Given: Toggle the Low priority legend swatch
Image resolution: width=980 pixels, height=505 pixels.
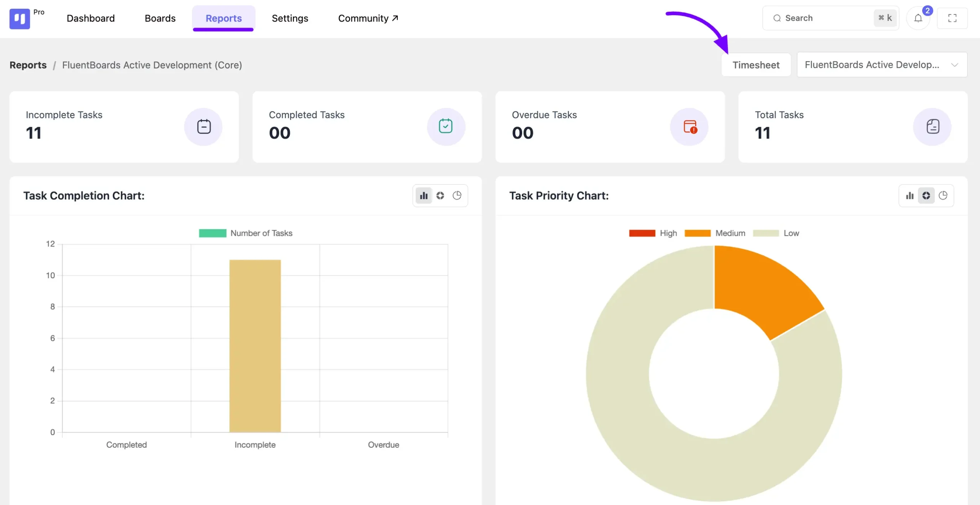Looking at the screenshot, I should (x=766, y=233).
